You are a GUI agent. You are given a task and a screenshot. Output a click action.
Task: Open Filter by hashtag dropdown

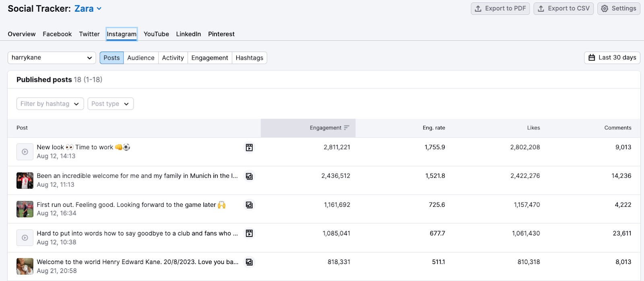(50, 104)
